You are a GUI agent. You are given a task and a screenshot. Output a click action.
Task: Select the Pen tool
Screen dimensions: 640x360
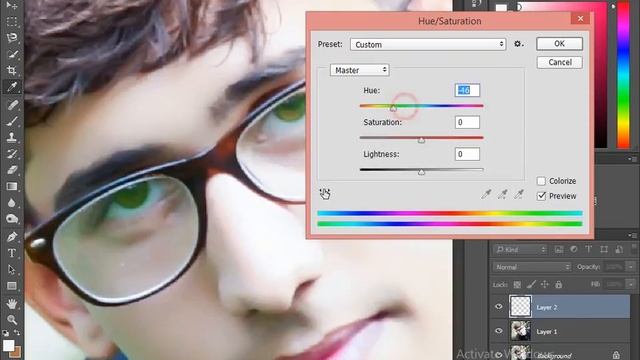tap(12, 237)
